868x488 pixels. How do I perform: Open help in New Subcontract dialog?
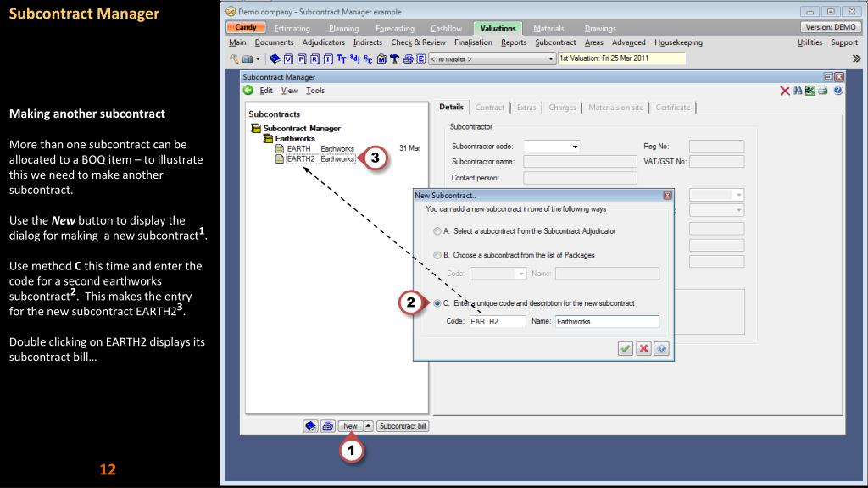click(661, 348)
